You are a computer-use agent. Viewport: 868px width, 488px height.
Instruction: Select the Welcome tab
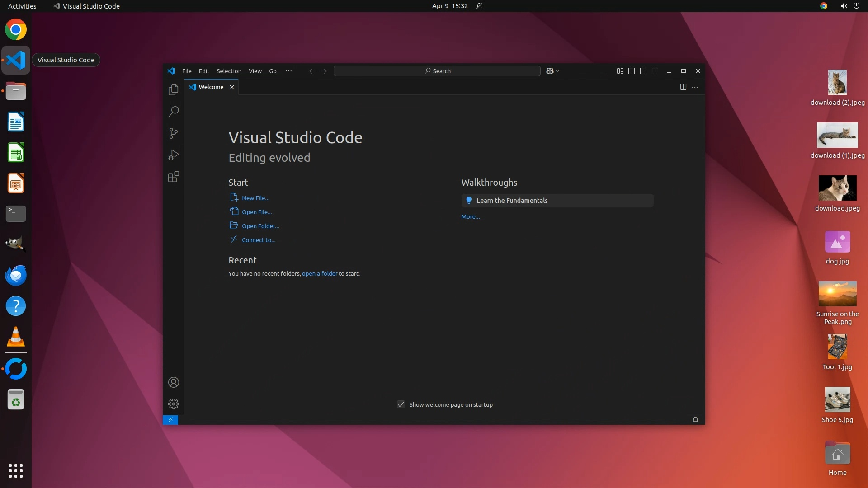(x=211, y=87)
